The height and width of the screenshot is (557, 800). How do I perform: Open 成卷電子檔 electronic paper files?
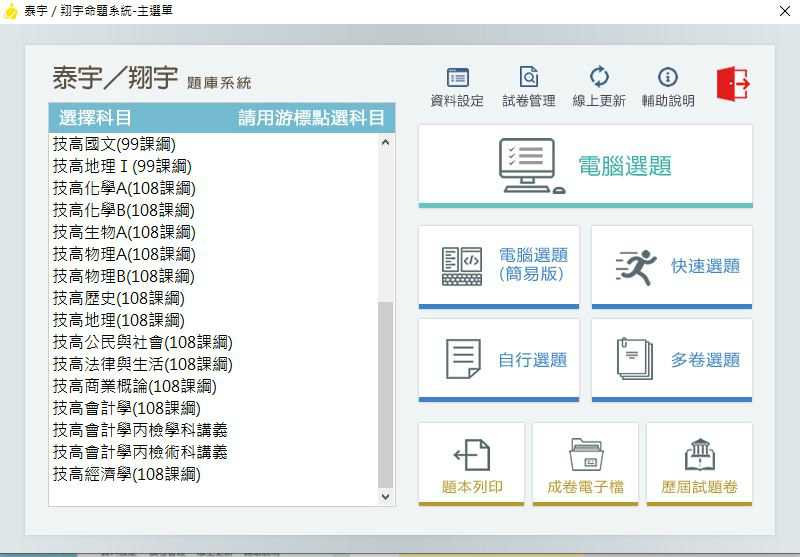click(585, 464)
